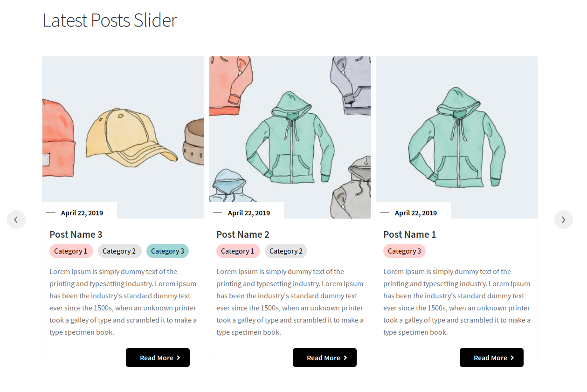Open the Post Name 3 title link
This screenshot has height=392, width=587.
pyautogui.click(x=76, y=234)
